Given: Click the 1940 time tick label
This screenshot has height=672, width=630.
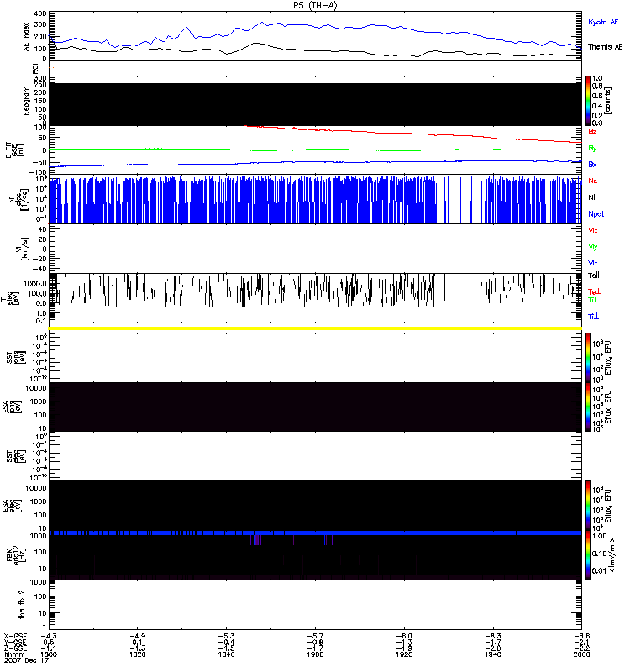Looking at the screenshot, I should pos(493,654).
